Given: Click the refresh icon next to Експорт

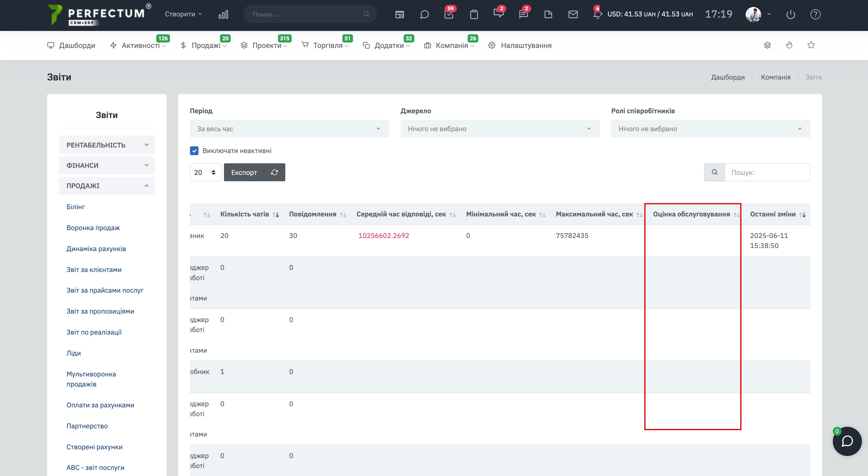Looking at the screenshot, I should [274, 172].
